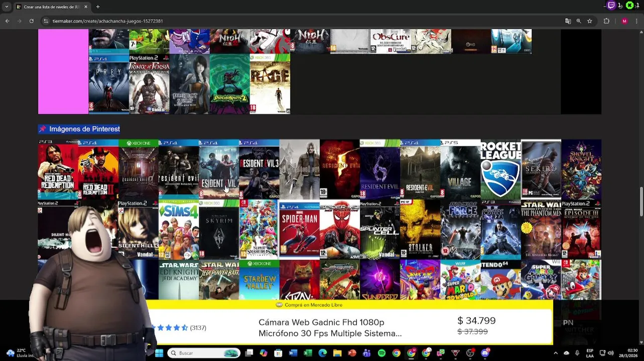Image resolution: width=644 pixels, height=361 pixels.
Task: Select the Skyrim cover
Action: click(x=219, y=230)
